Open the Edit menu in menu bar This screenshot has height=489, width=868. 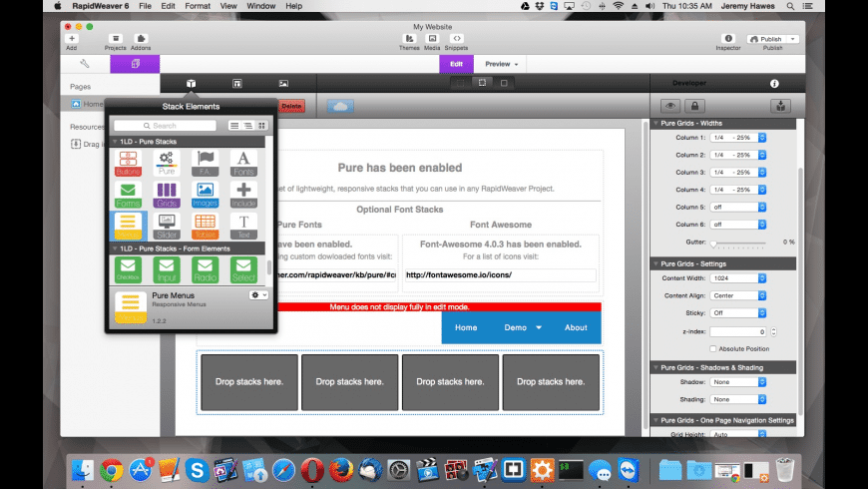click(168, 6)
